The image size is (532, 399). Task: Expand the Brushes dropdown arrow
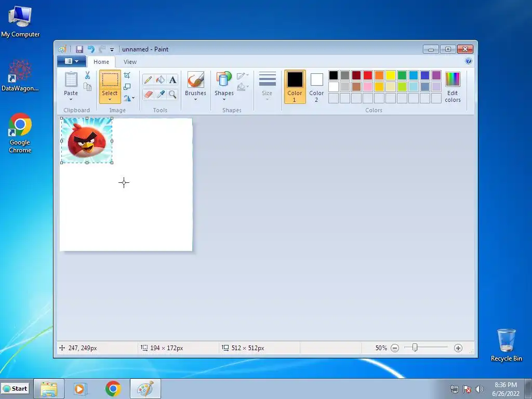[195, 100]
